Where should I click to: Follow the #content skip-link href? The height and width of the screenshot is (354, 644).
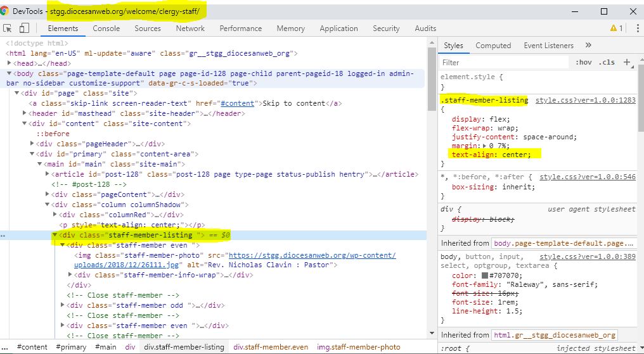238,103
